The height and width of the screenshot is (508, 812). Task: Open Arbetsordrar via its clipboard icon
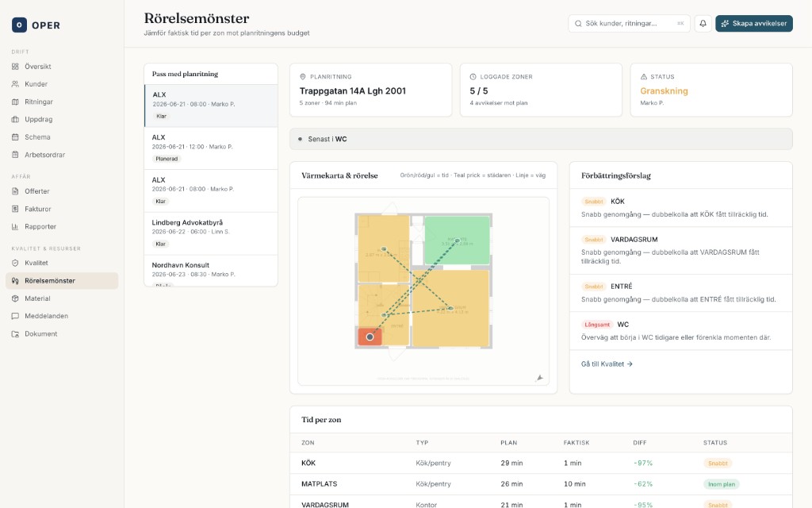15,155
